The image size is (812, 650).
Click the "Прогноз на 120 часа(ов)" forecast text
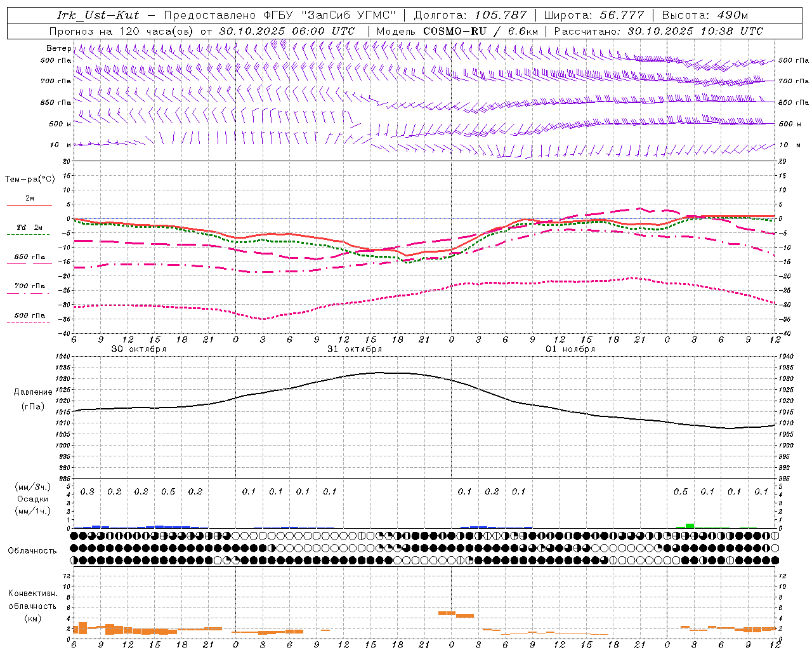coord(122,31)
